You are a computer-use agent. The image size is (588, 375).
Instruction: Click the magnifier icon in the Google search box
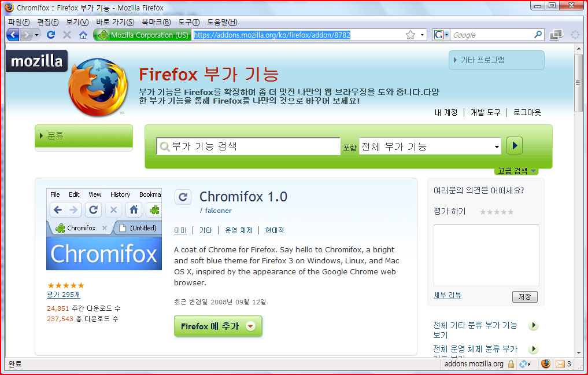point(538,35)
